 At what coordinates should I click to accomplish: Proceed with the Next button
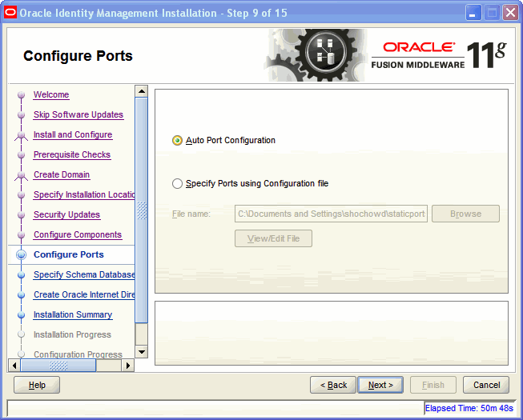point(380,385)
